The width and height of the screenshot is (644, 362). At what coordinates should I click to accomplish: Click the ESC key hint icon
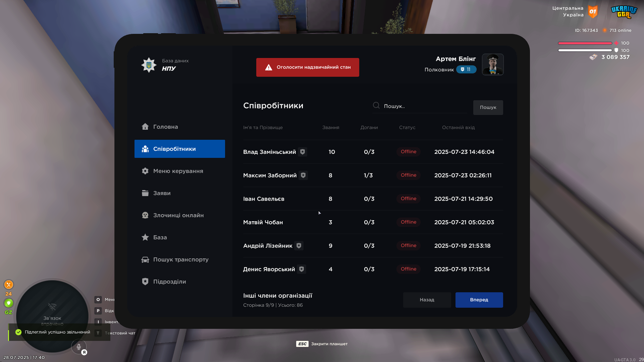(302, 344)
